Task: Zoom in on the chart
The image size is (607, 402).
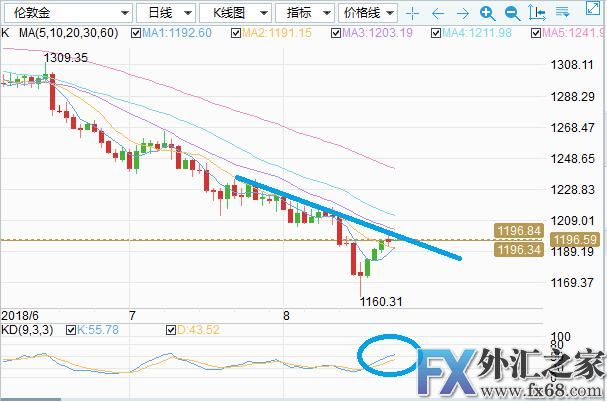Action: [487, 13]
